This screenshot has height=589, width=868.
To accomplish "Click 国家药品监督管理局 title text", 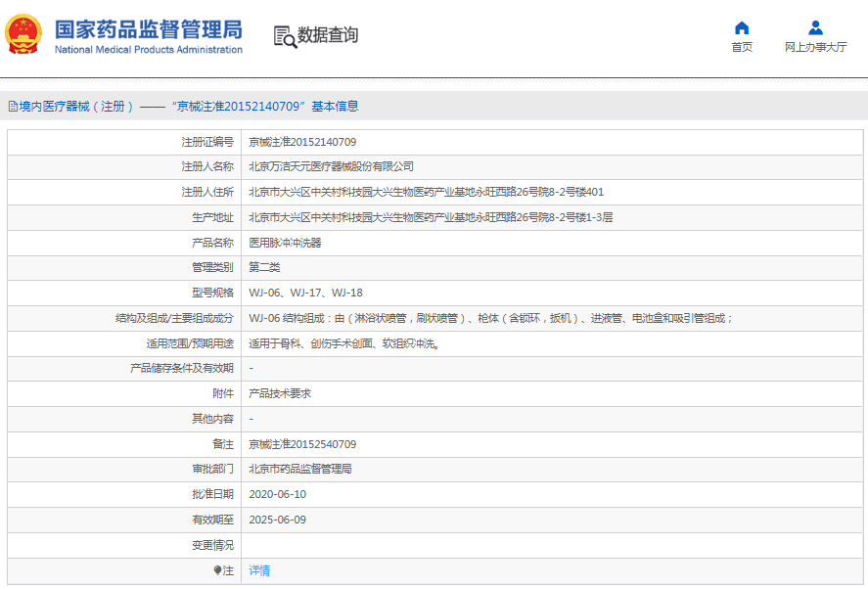I will pyautogui.click(x=149, y=29).
